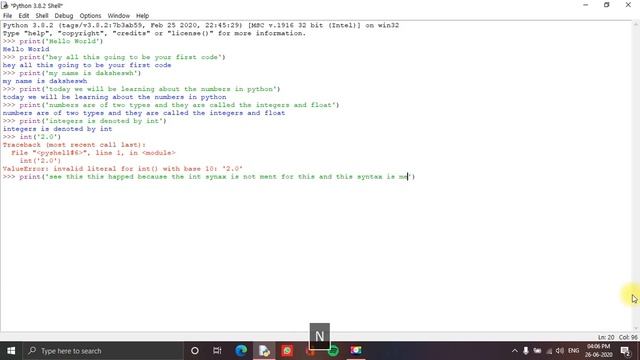This screenshot has width=640, height=360.
Task: Click the Python Shell title bar icon
Action: point(5,5)
